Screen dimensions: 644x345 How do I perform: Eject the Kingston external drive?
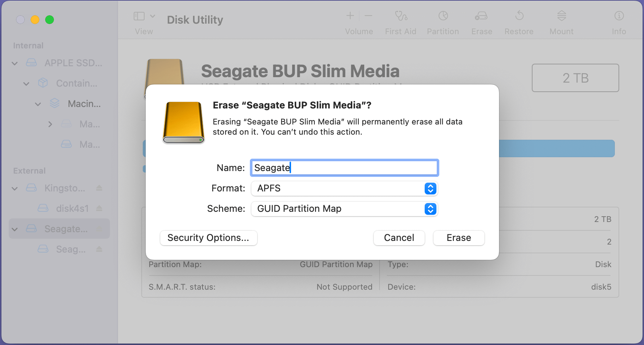tap(99, 188)
